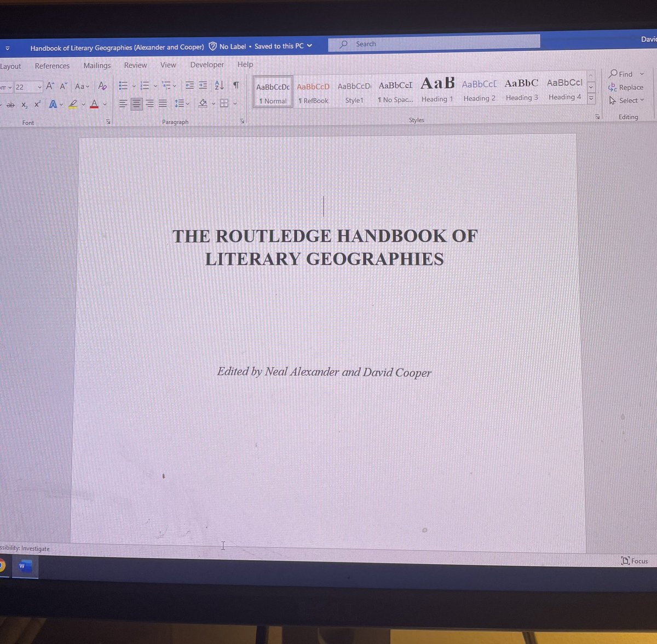657x644 pixels.
Task: Toggle show paragraph marks
Action: (236, 85)
